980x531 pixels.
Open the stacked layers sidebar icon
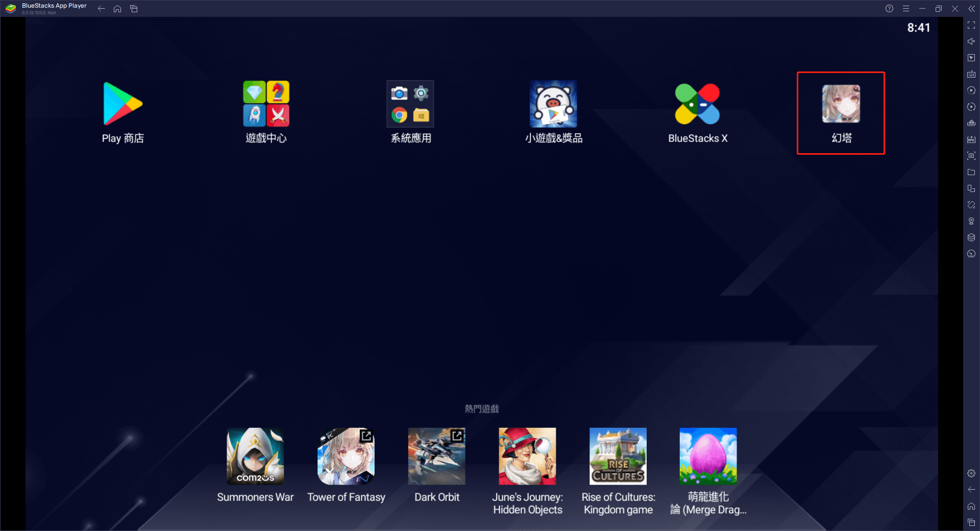coord(971,237)
